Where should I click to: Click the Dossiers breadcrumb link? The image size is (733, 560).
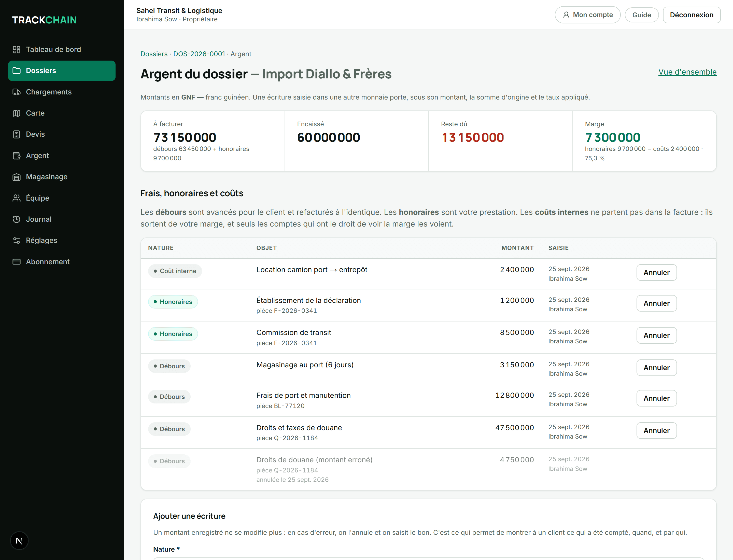(154, 54)
